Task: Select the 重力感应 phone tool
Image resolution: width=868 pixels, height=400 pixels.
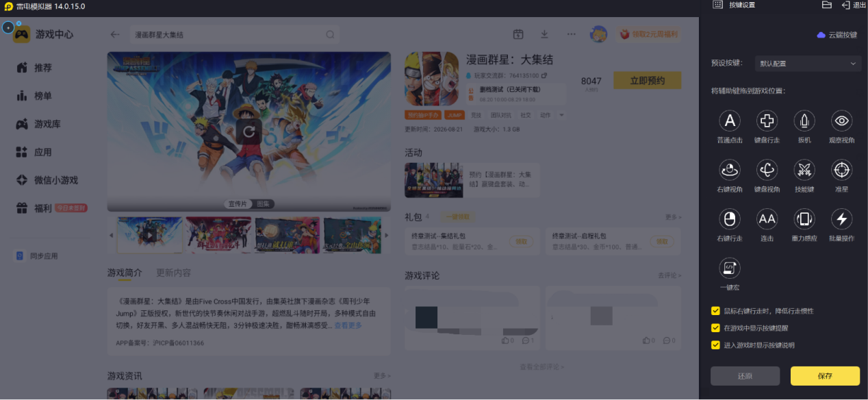Action: tap(804, 219)
